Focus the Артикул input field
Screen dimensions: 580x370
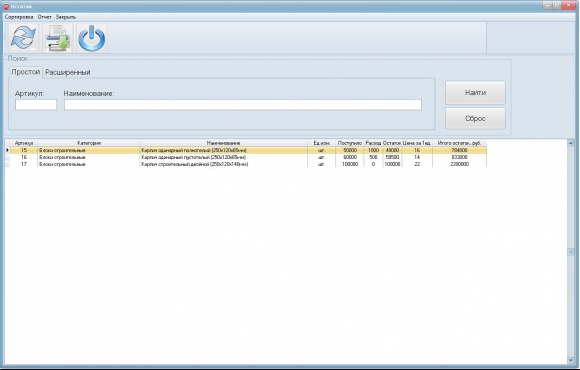pyautogui.click(x=36, y=105)
